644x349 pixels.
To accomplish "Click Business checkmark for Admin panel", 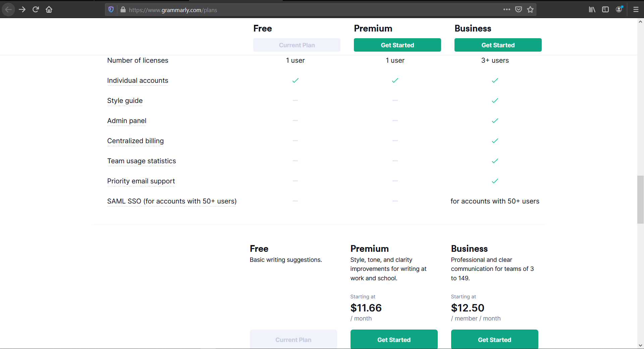I will (x=495, y=121).
